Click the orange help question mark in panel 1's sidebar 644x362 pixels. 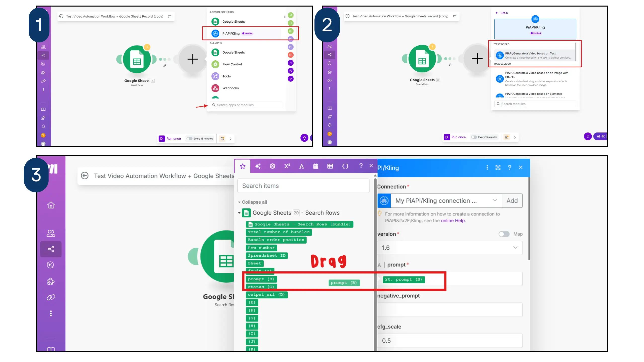43,135
